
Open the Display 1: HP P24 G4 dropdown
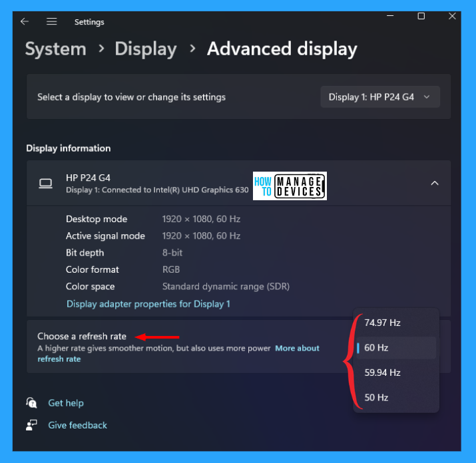click(x=380, y=96)
